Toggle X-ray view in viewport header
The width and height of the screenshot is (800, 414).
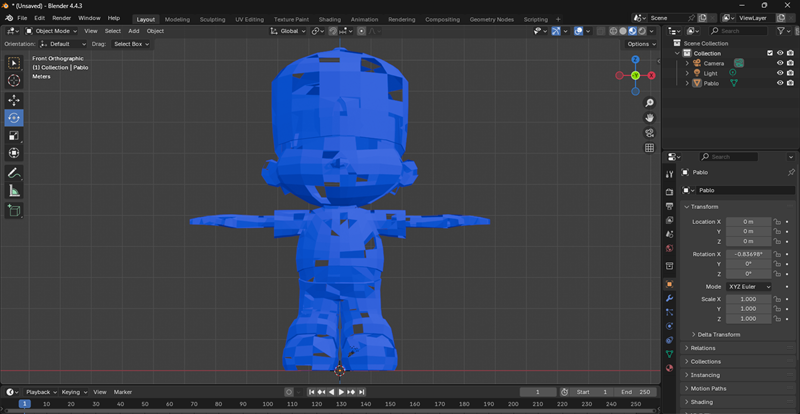click(x=601, y=31)
